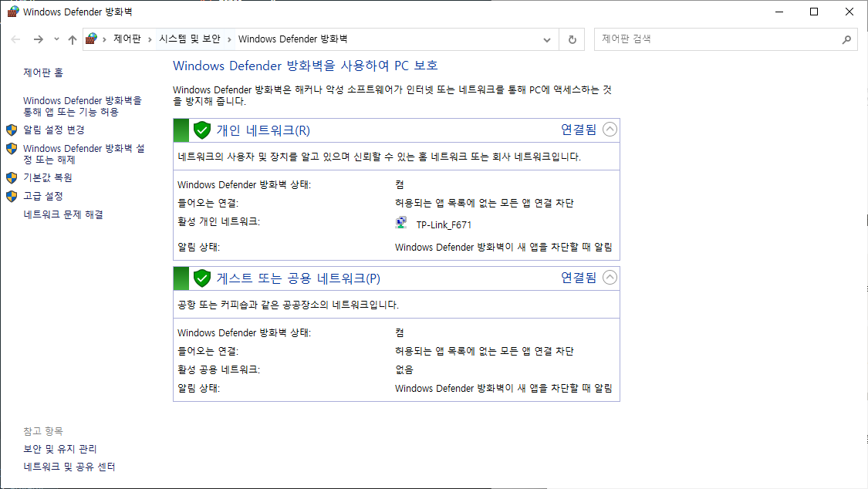Click the forward navigation arrow
Viewport: 868px width, 489px height.
click(39, 39)
